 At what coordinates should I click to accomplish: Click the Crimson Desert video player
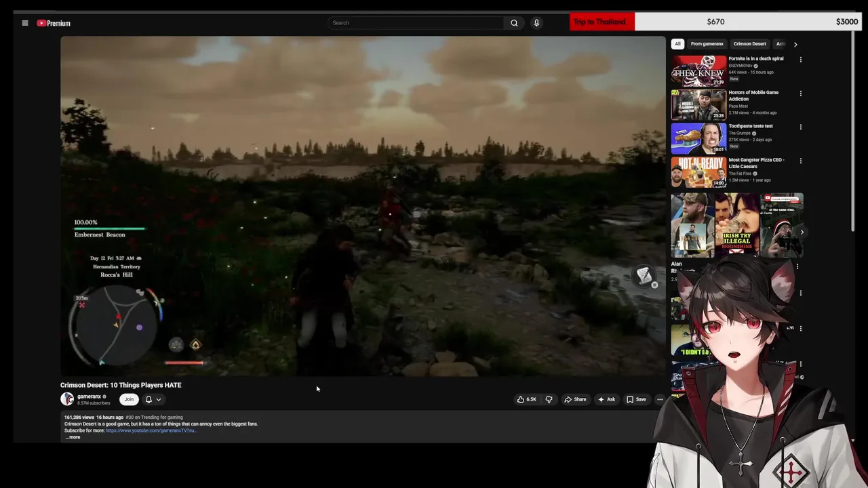pos(363,206)
